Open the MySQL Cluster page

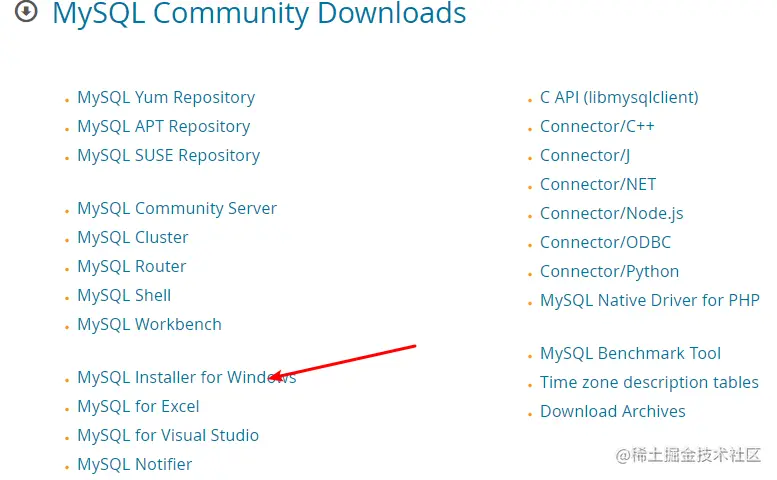coord(133,237)
